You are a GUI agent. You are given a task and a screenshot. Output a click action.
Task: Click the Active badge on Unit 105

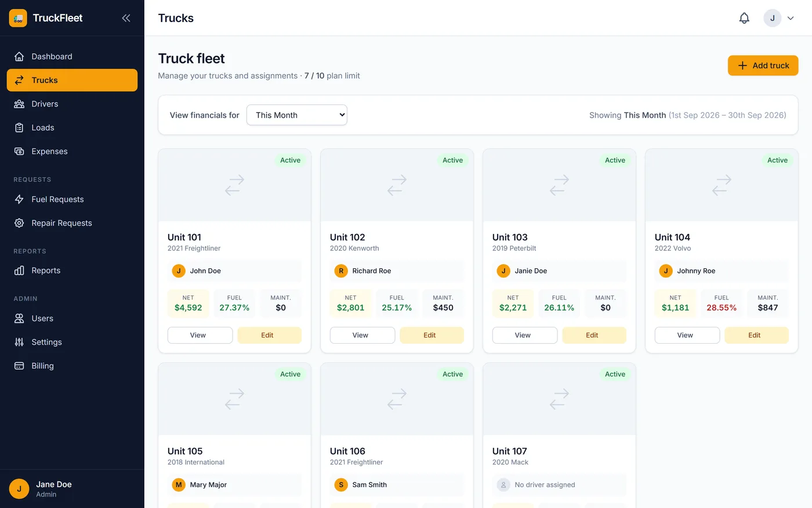[x=290, y=374]
